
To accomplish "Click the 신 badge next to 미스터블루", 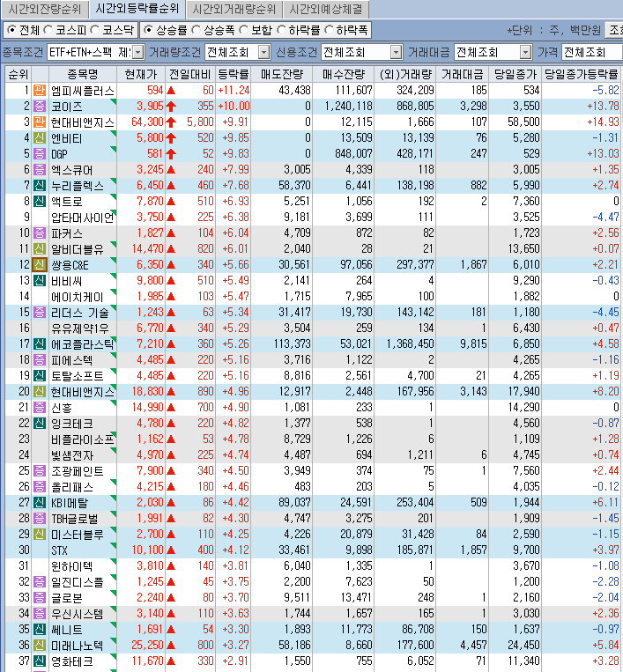I will [40, 535].
